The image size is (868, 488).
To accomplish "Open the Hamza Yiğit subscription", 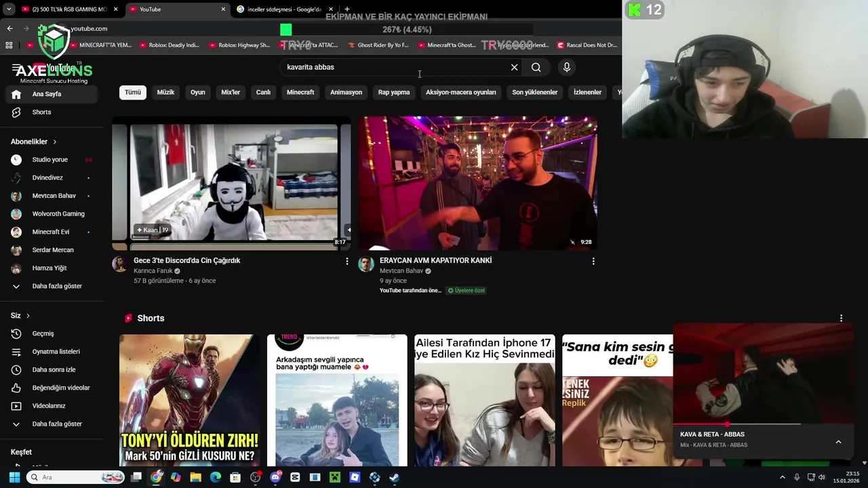I will pos(51,268).
